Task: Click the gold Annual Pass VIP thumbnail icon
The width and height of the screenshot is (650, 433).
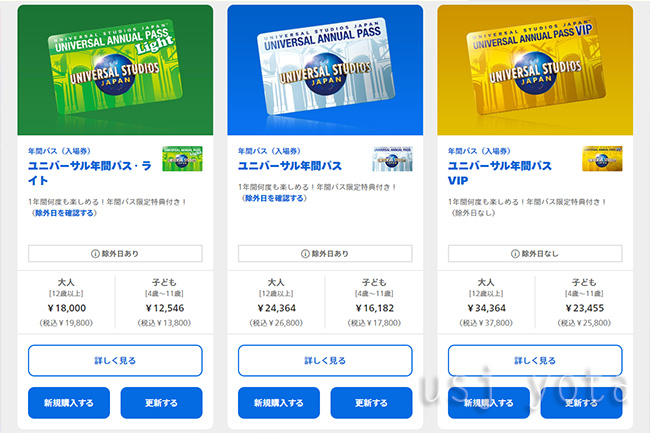Action: [602, 159]
